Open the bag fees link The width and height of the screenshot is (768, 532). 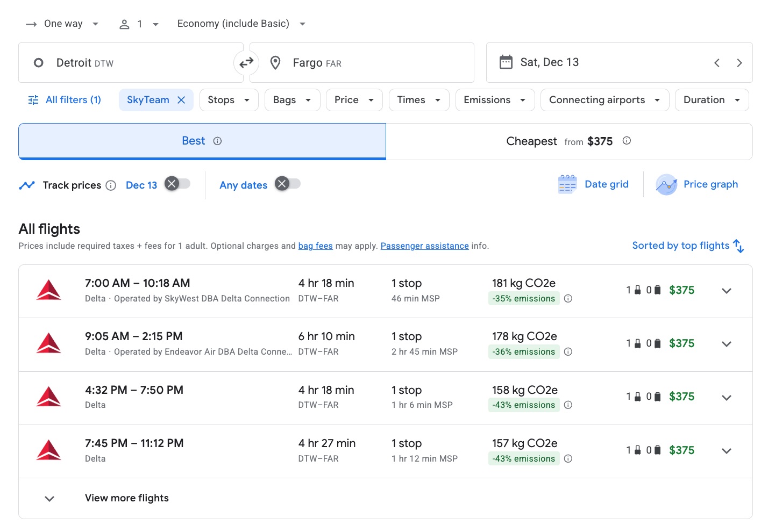click(315, 246)
